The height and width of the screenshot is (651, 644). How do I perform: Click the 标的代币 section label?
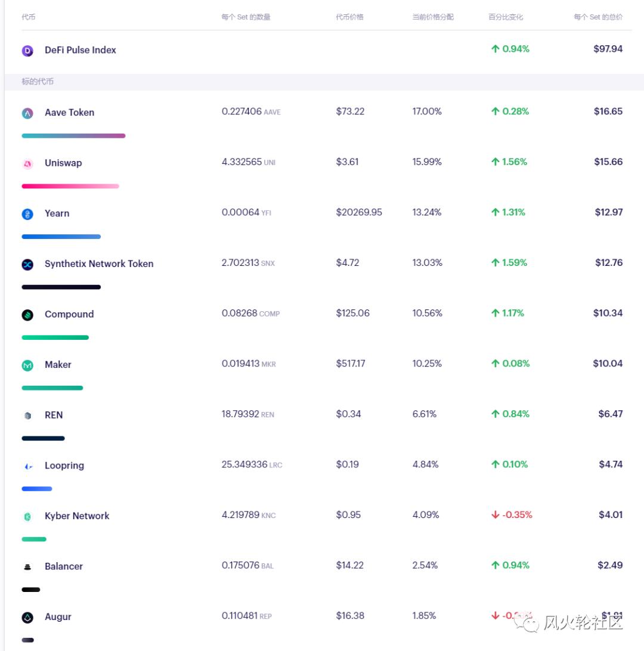[x=38, y=81]
